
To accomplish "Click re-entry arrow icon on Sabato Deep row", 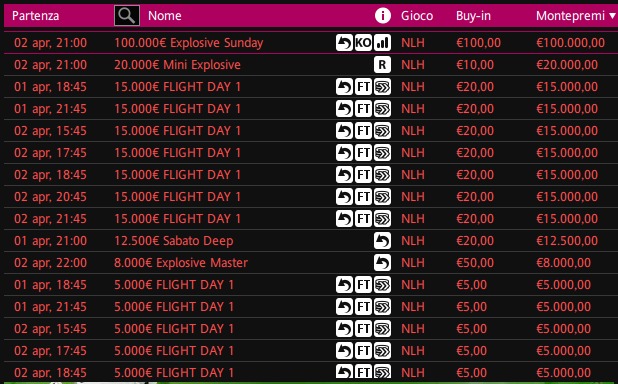I will 382,240.
